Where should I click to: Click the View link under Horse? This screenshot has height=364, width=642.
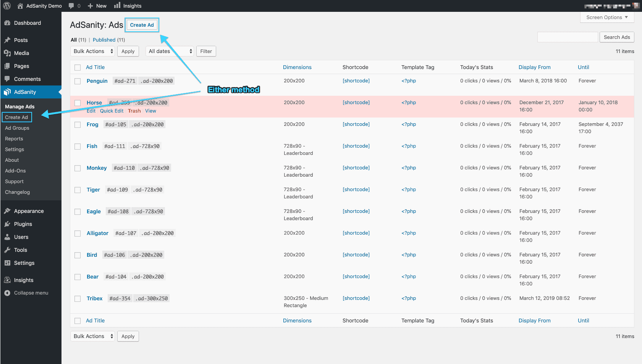click(x=150, y=111)
